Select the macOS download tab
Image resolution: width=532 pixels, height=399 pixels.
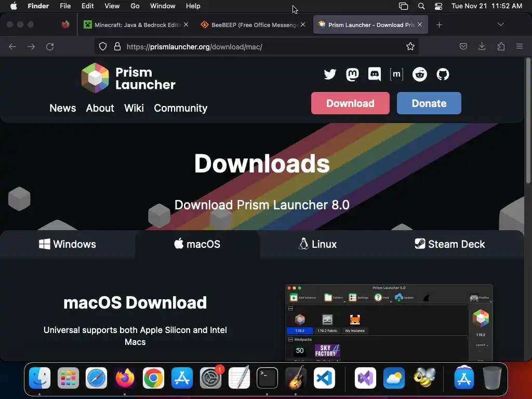pyautogui.click(x=197, y=244)
